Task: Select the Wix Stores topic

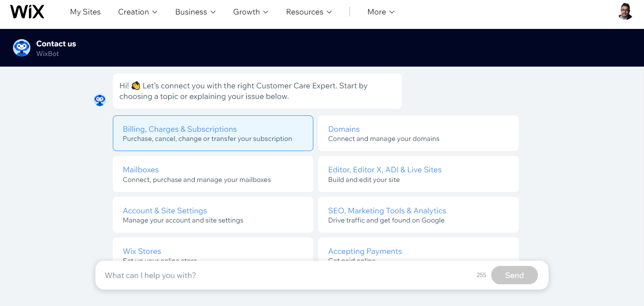Action: 213,250
